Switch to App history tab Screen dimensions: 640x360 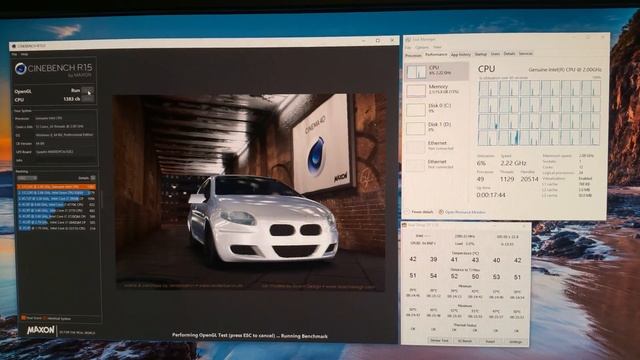[x=461, y=54]
